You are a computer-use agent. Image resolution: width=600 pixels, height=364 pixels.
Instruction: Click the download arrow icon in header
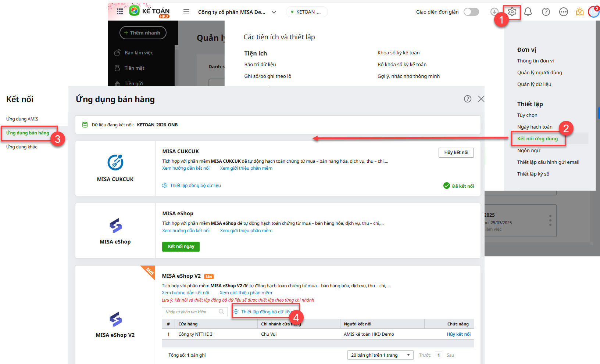(x=494, y=12)
